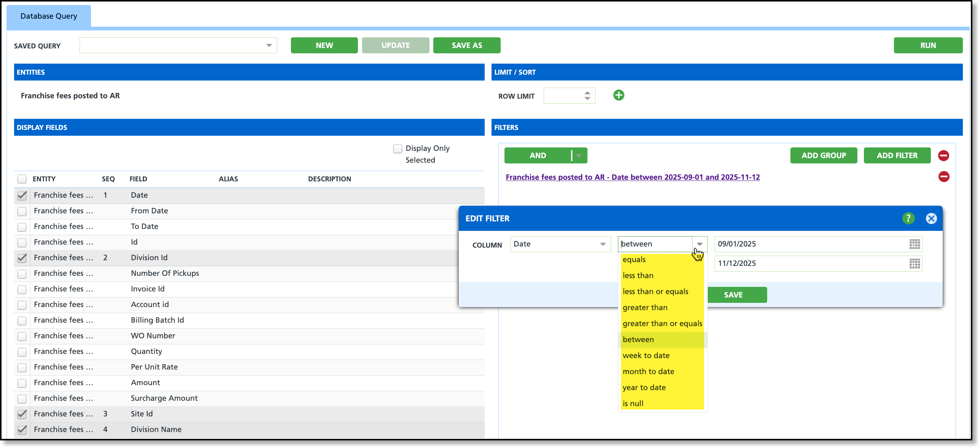This screenshot has width=980, height=448.
Task: Open calendar picker for 09/01/2025 date
Action: (x=915, y=244)
